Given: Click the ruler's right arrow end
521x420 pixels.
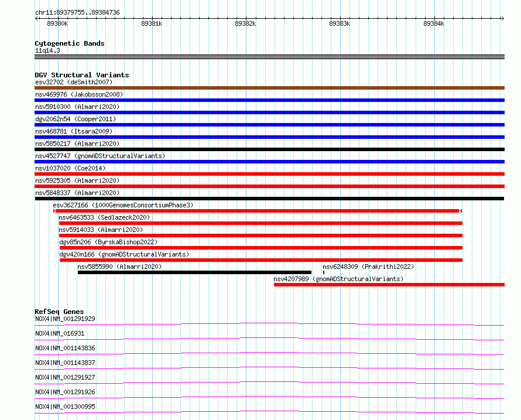Looking at the screenshot, I should pos(503,19).
